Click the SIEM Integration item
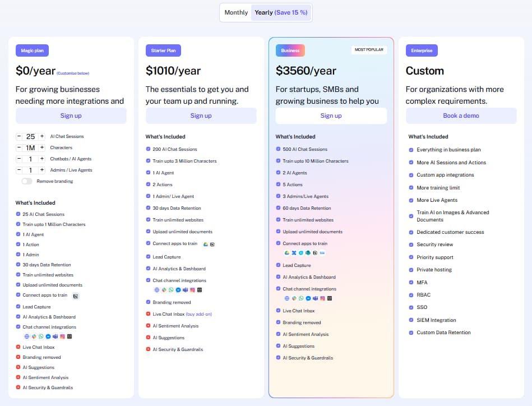The image size is (532, 406). (x=436, y=320)
